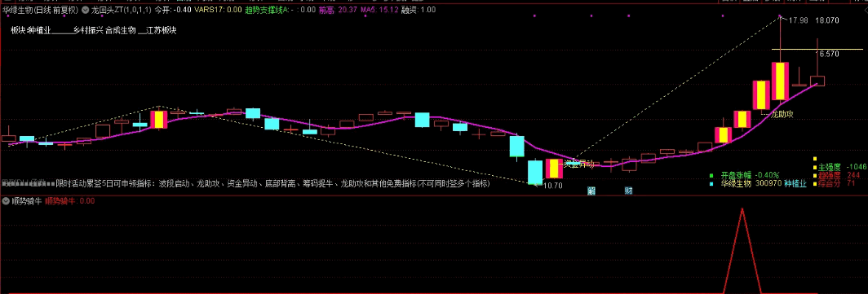Click the 前高: 20.37 readout

[338, 10]
